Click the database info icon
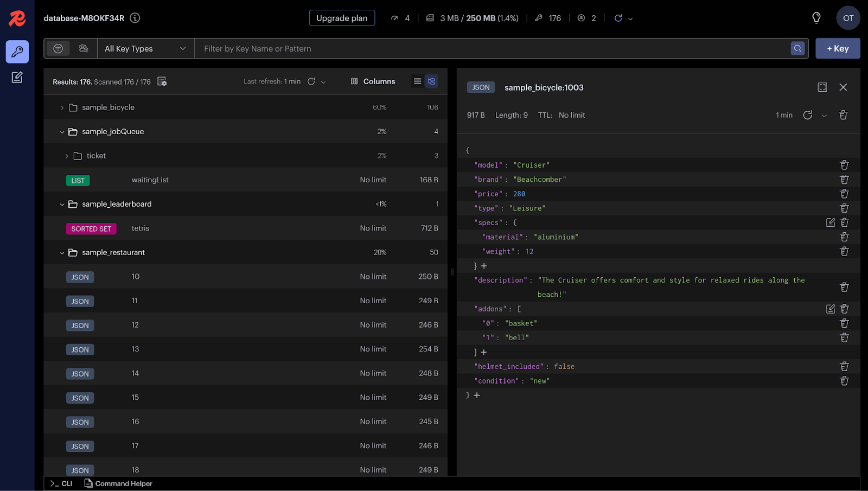 pos(135,18)
